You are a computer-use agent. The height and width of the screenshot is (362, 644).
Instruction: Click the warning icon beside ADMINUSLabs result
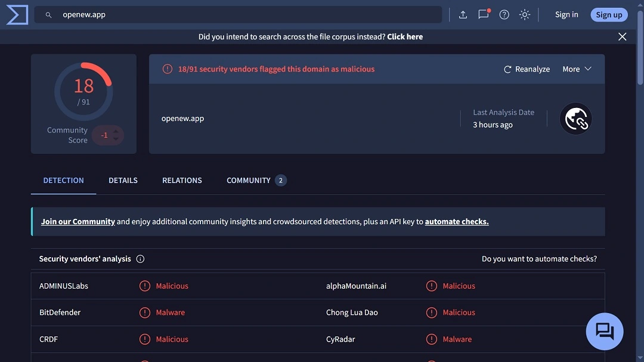[144, 286]
